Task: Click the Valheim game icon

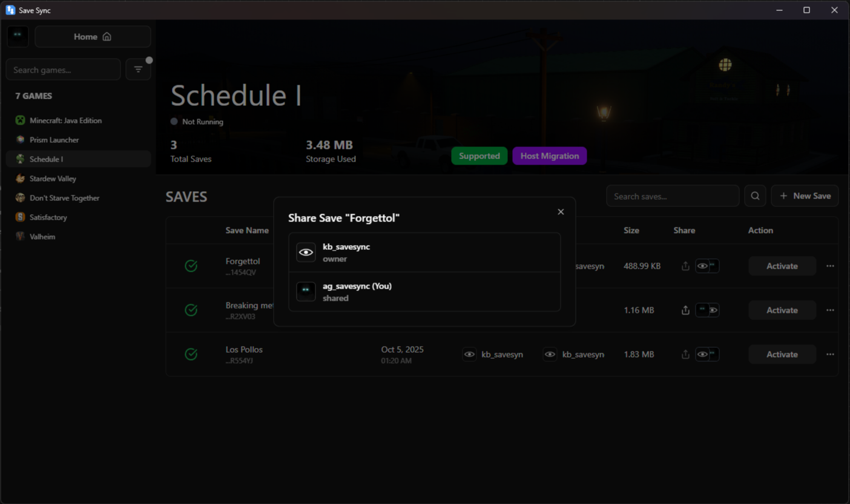Action: click(x=20, y=237)
